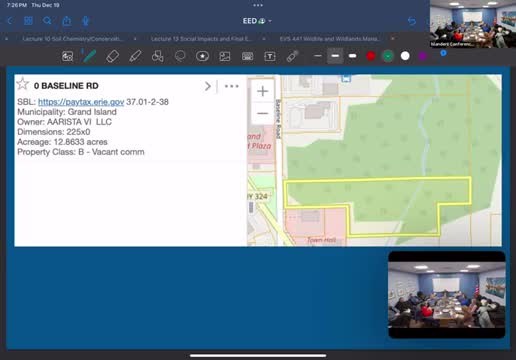Select the Eraser tool

(112, 56)
